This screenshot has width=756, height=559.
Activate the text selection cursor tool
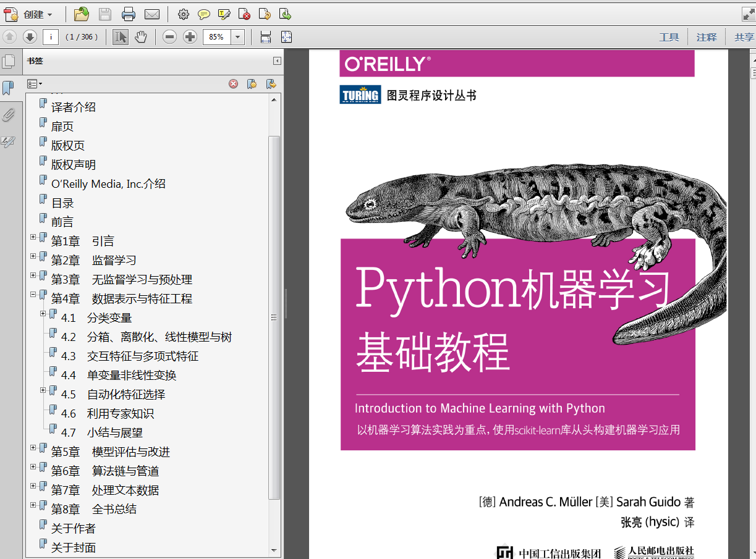click(121, 37)
